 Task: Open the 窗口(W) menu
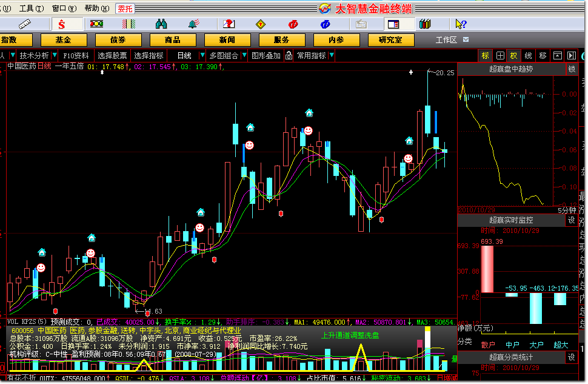(x=64, y=8)
